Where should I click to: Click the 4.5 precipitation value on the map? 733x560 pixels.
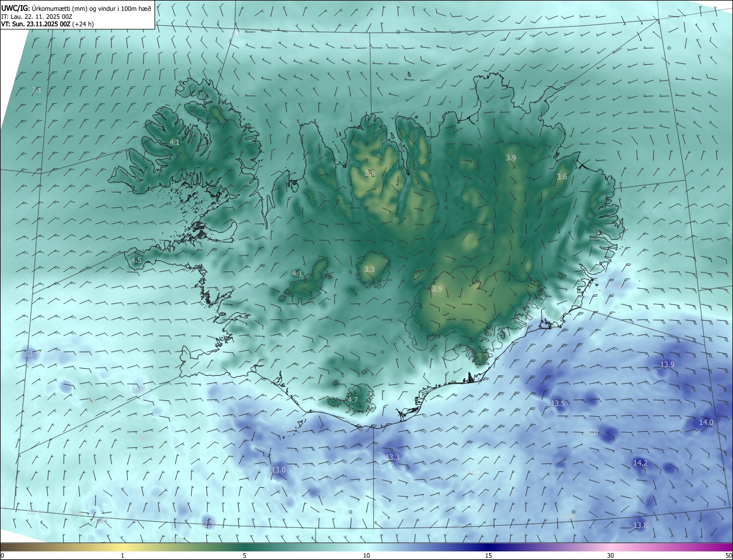click(x=136, y=261)
